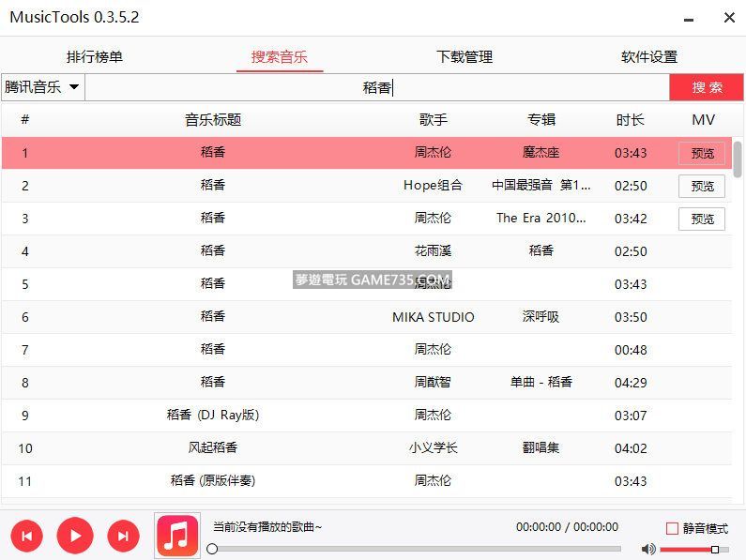Mute audio via the speaker icon
Screen dimensions: 746x560
(x=648, y=549)
